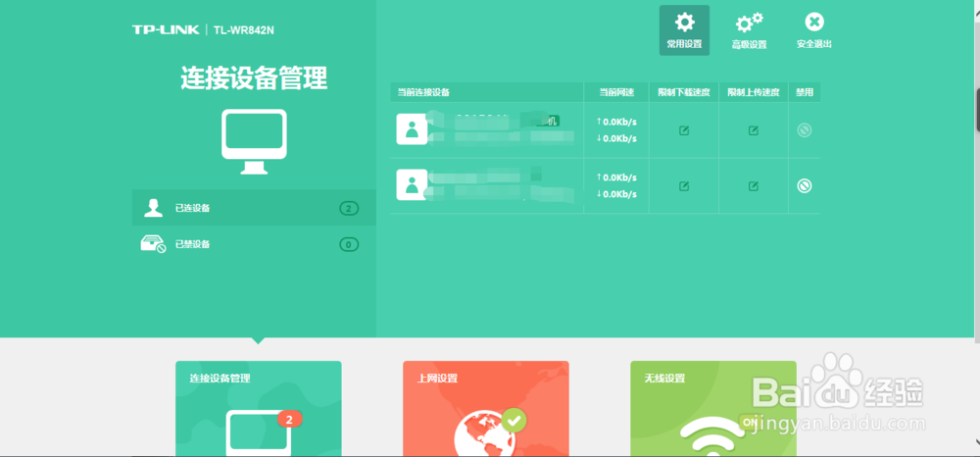Click the 已禁设备 blocked device icon
Screen dimensions: 980x457
tap(153, 244)
